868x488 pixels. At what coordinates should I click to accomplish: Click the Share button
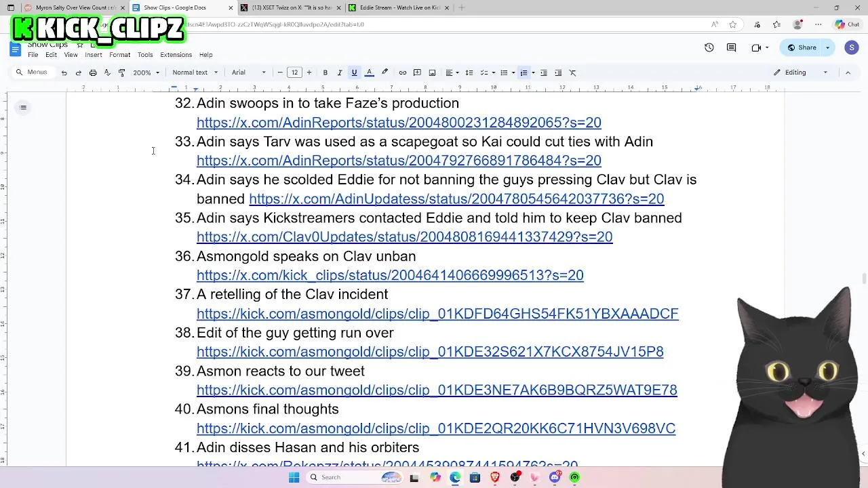point(801,47)
